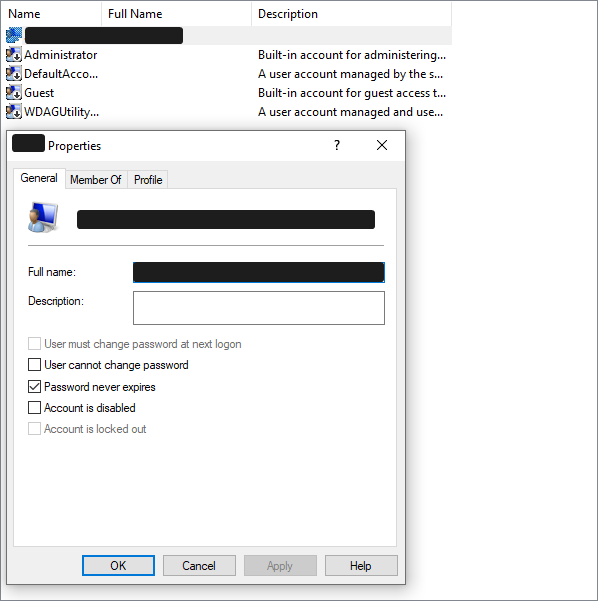
Task: Toggle Account is locked out checkbox
Action: pos(34,429)
